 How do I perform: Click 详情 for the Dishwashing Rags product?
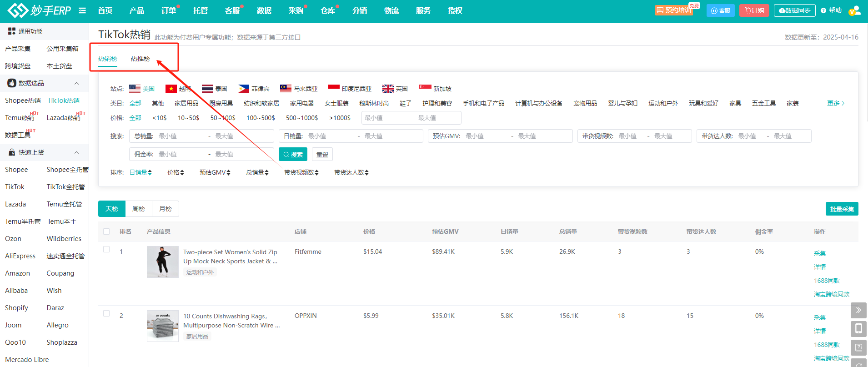(x=820, y=331)
